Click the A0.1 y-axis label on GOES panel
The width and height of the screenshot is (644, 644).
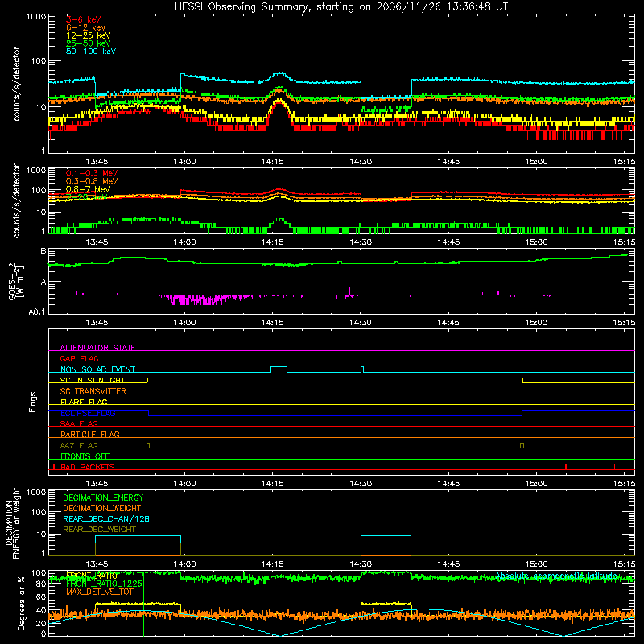37,312
